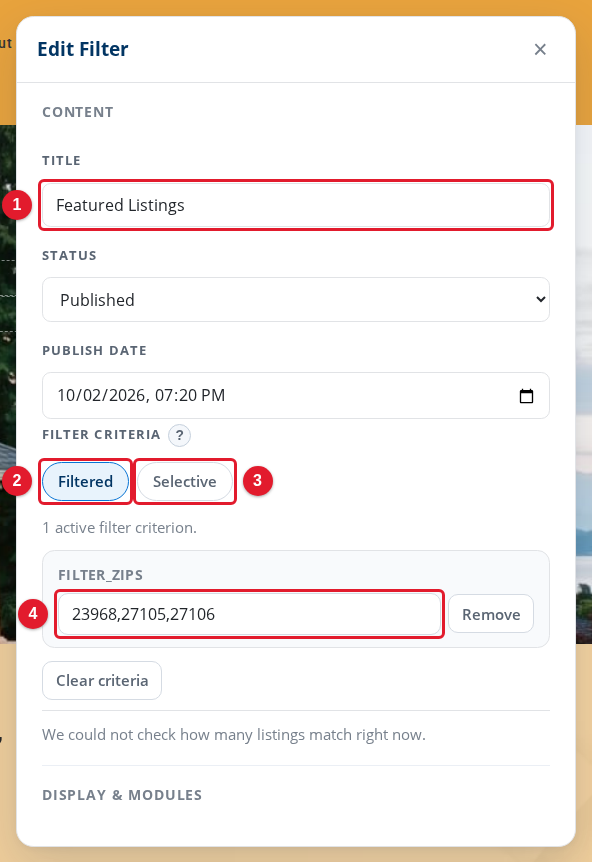Edit the filter_zips value field

tap(249, 614)
